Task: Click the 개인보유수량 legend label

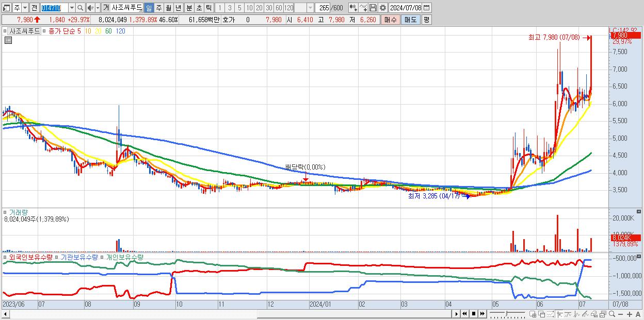Action: (124, 257)
